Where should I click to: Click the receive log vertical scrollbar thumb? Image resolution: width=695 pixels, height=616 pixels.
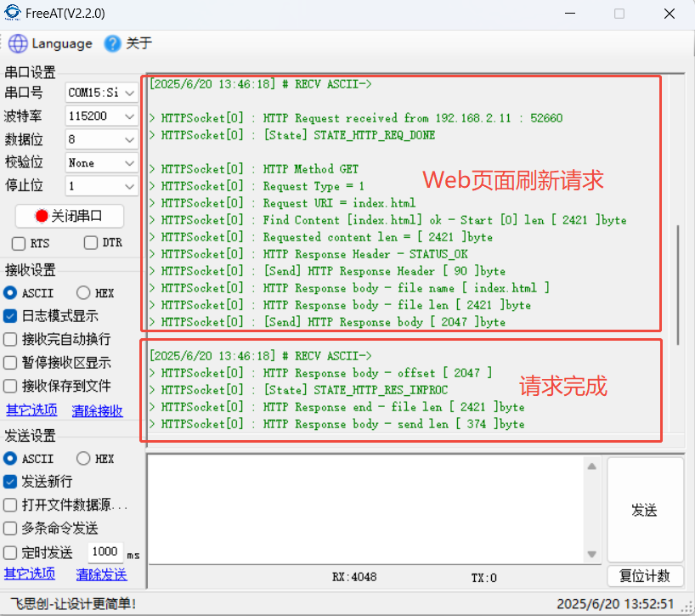click(677, 285)
